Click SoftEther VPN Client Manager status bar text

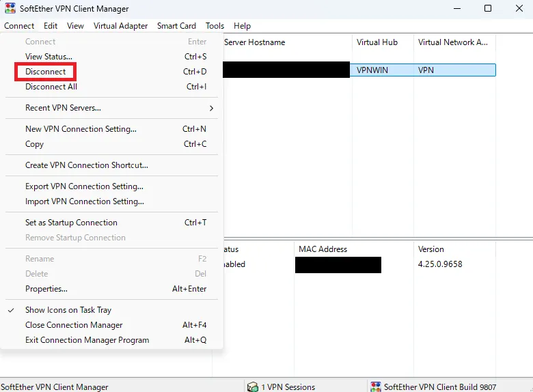55,387
